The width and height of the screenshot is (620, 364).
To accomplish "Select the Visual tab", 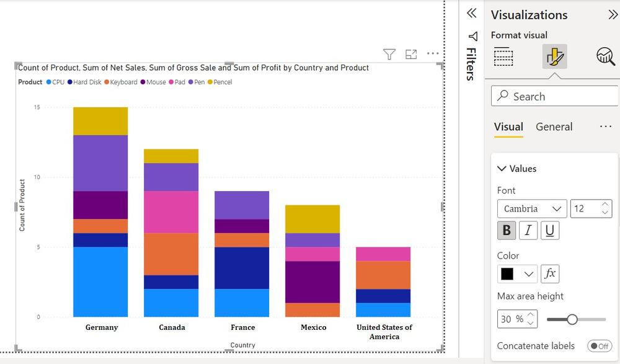I will pos(508,127).
